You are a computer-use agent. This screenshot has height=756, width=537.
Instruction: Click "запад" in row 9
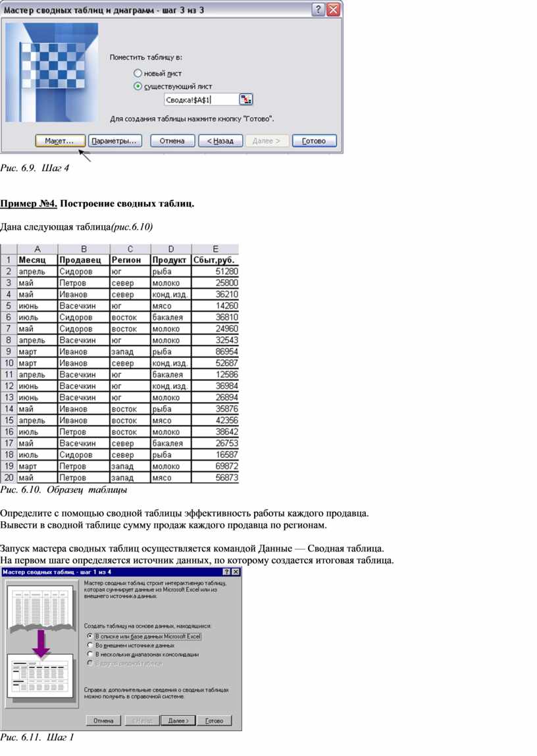[x=130, y=351]
